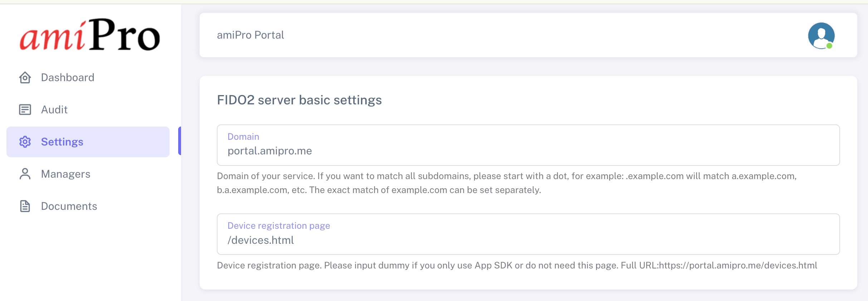Click the full devices.html URL text
The width and height of the screenshot is (868, 301).
coord(738,265)
